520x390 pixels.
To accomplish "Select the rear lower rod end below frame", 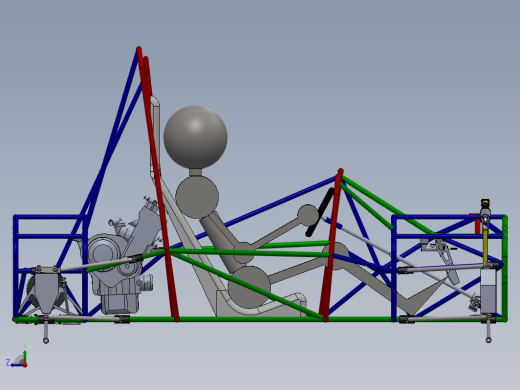I will pos(46,331).
